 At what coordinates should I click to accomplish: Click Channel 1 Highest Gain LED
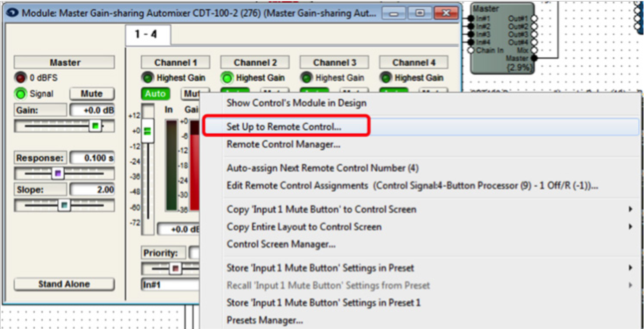pos(148,78)
